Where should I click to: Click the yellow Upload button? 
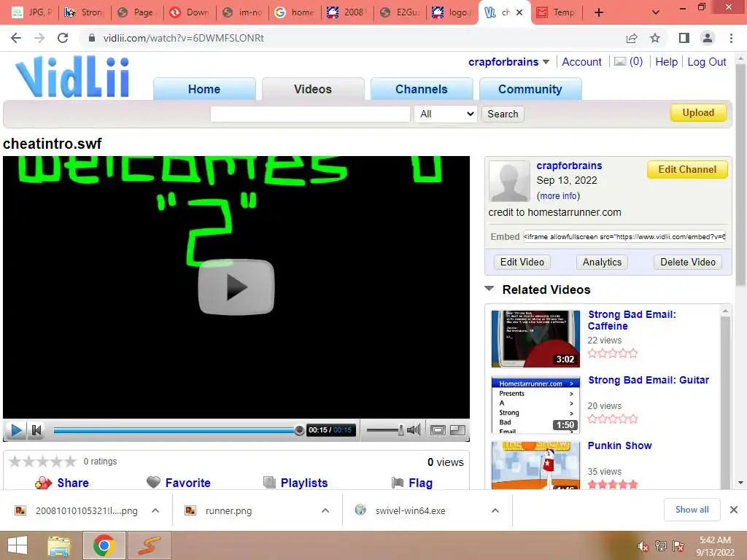(698, 113)
